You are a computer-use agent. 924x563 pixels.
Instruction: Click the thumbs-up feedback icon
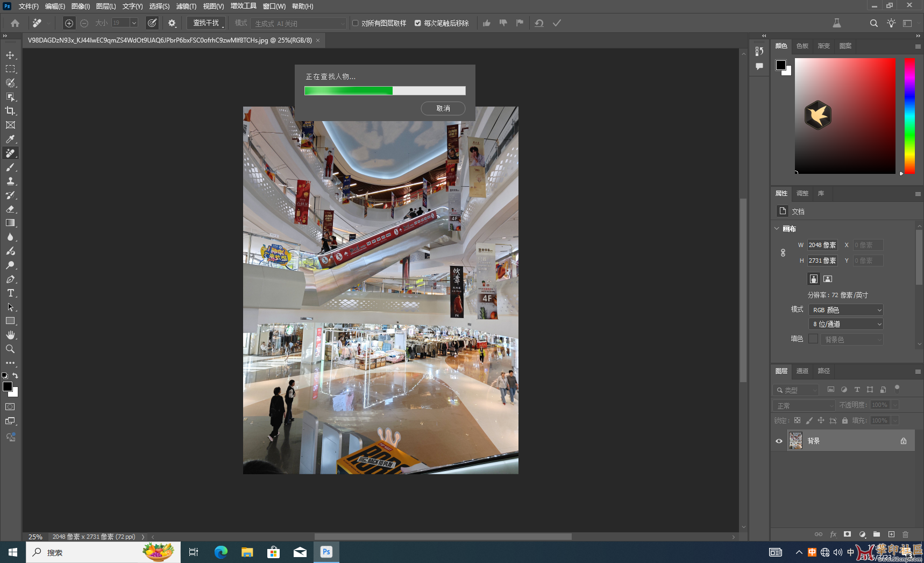pos(487,23)
